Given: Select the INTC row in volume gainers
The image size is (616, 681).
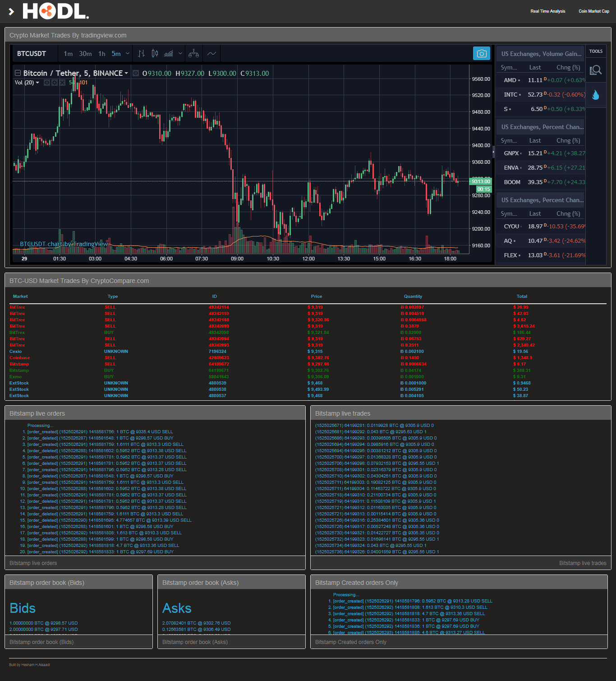Looking at the screenshot, I should [x=541, y=94].
